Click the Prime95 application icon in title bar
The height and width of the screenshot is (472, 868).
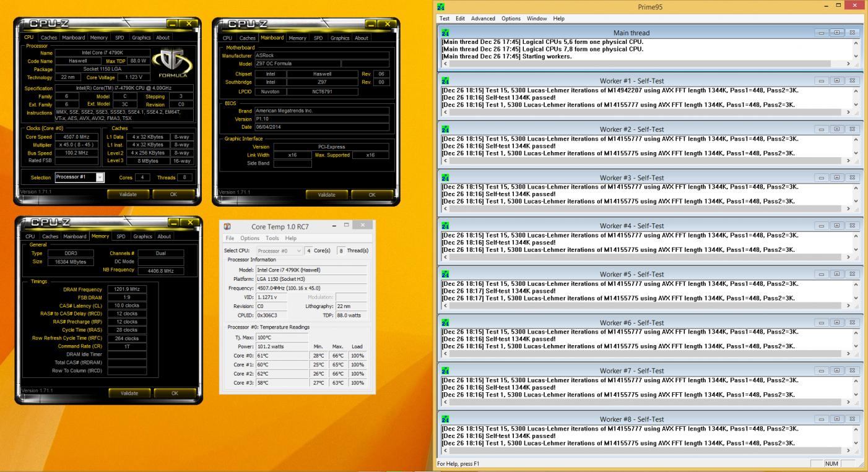pos(441,6)
